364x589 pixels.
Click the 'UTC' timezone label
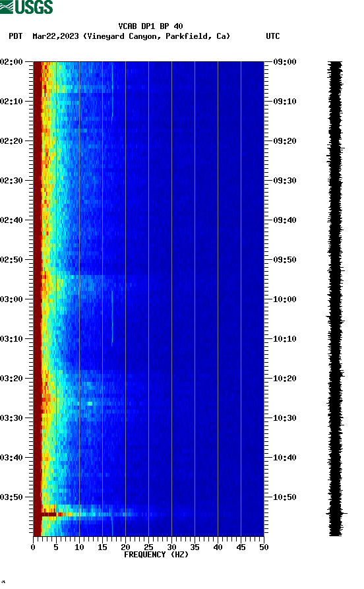tap(273, 36)
